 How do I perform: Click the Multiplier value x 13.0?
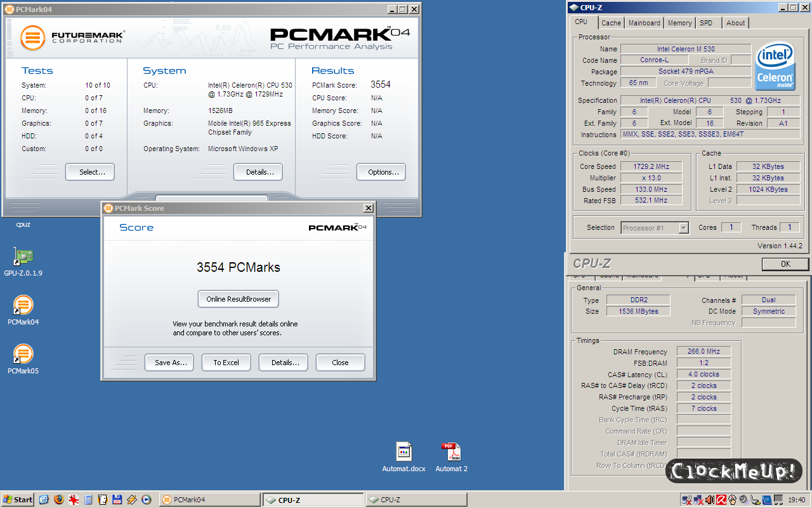click(x=651, y=178)
